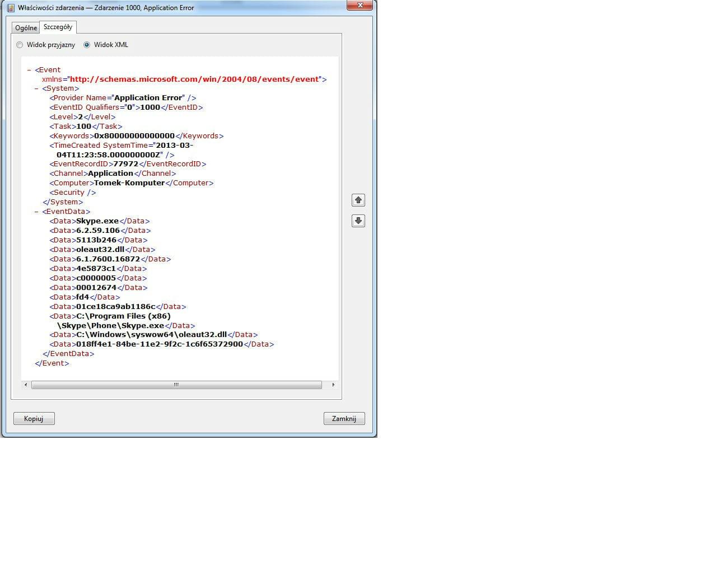Image resolution: width=728 pixels, height=580 pixels.
Task: Click the horizontal scrollbar thumb
Action: coord(176,385)
